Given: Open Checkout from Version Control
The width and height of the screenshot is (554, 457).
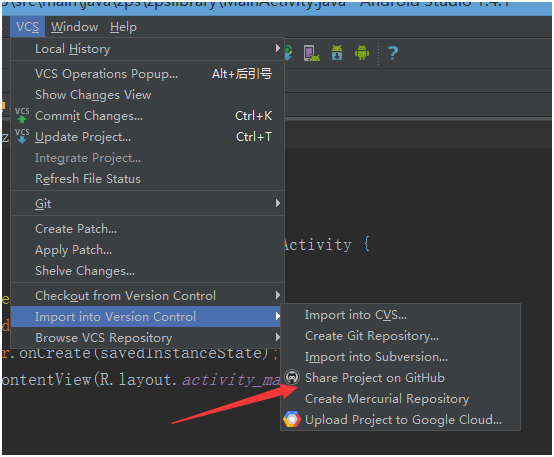Looking at the screenshot, I should click(x=147, y=295).
